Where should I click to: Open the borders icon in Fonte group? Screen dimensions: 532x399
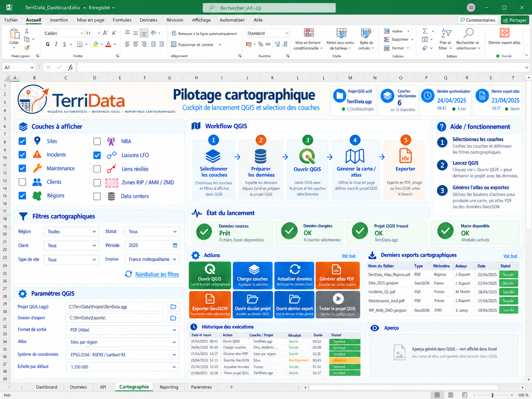(80, 44)
